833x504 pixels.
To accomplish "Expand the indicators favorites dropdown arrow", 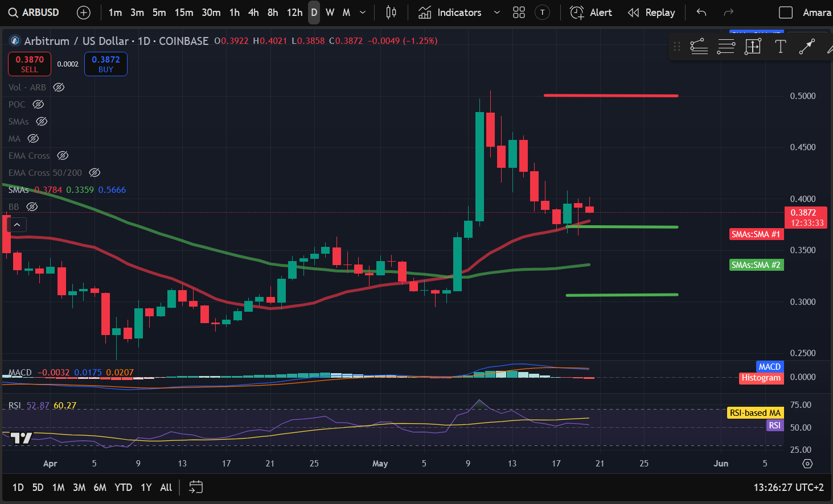I will pyautogui.click(x=496, y=13).
